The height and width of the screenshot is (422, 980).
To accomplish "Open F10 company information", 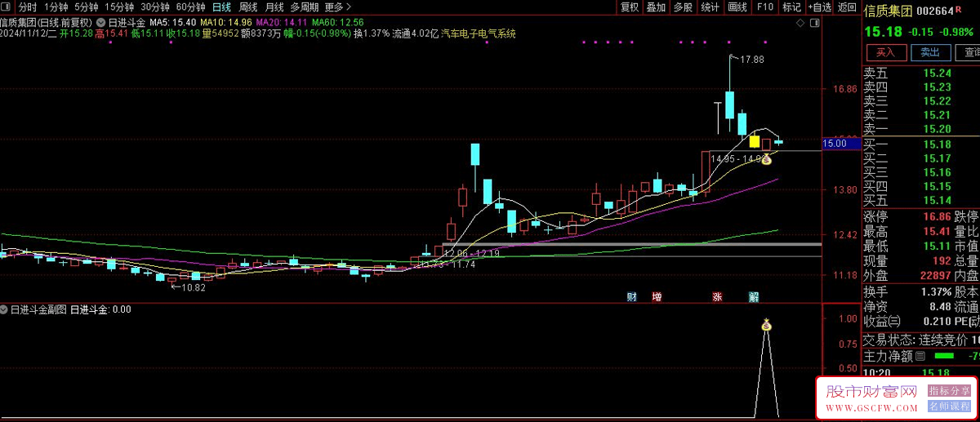I will pos(764,7).
